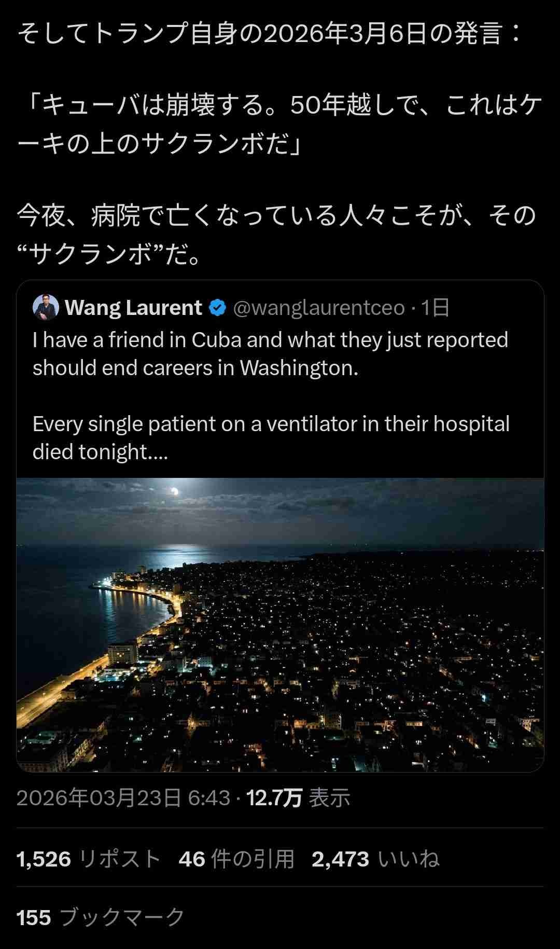Show the 2,473 いいね list
This screenshot has height=949, width=560.
click(x=376, y=859)
